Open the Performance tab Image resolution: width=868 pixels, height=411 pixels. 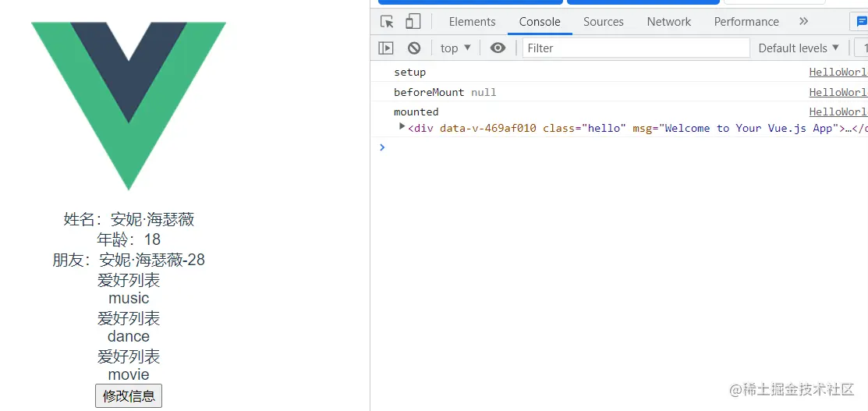746,22
